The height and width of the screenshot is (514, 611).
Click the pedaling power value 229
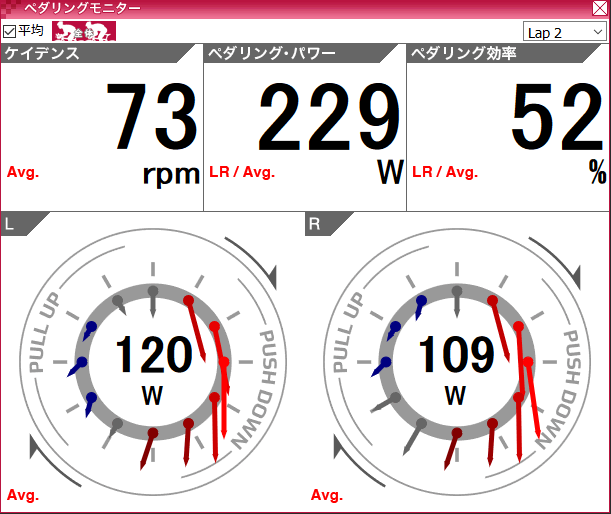[x=329, y=117]
